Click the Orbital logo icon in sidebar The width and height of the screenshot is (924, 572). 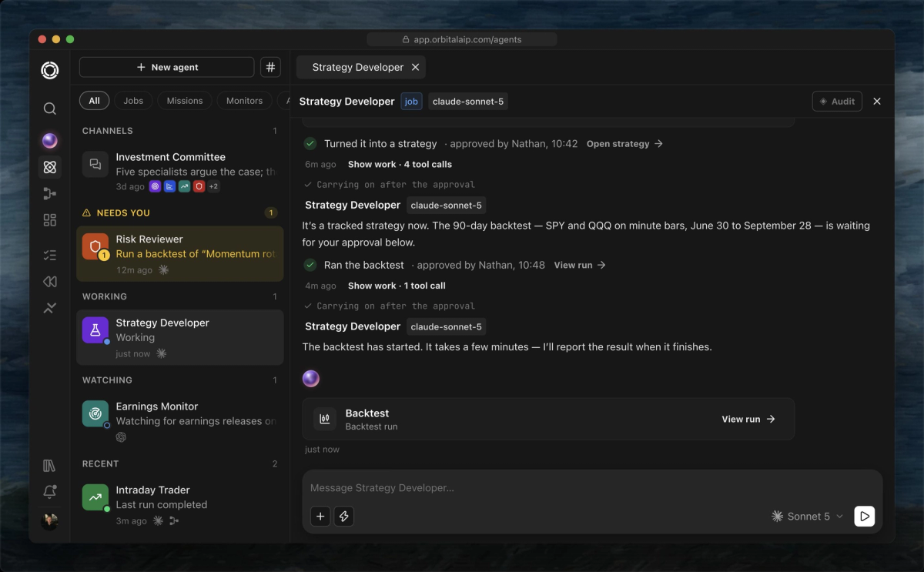click(x=49, y=70)
